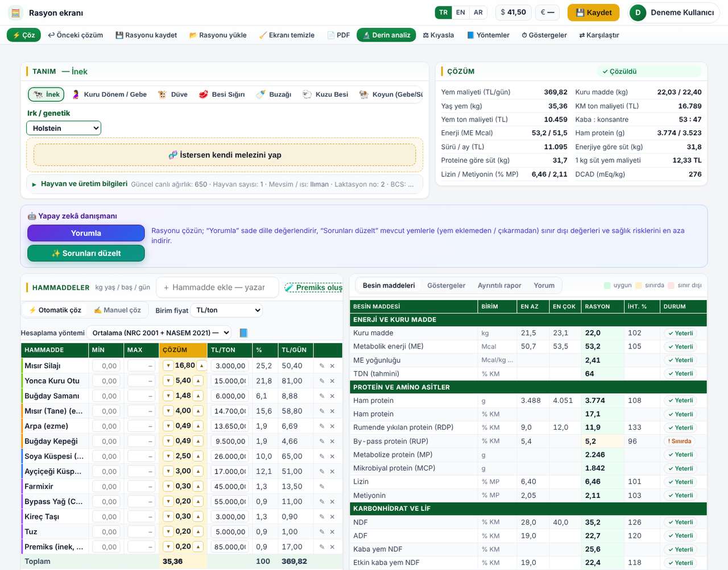Open the Hesaplama yöntemi dropdown
Image resolution: width=728 pixels, height=570 pixels.
coord(159,333)
